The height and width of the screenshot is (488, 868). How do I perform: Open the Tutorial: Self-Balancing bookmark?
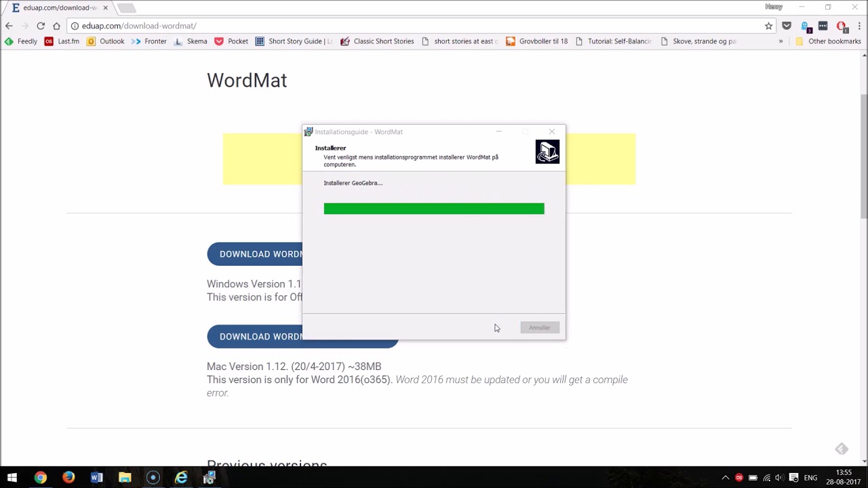[x=613, y=41]
